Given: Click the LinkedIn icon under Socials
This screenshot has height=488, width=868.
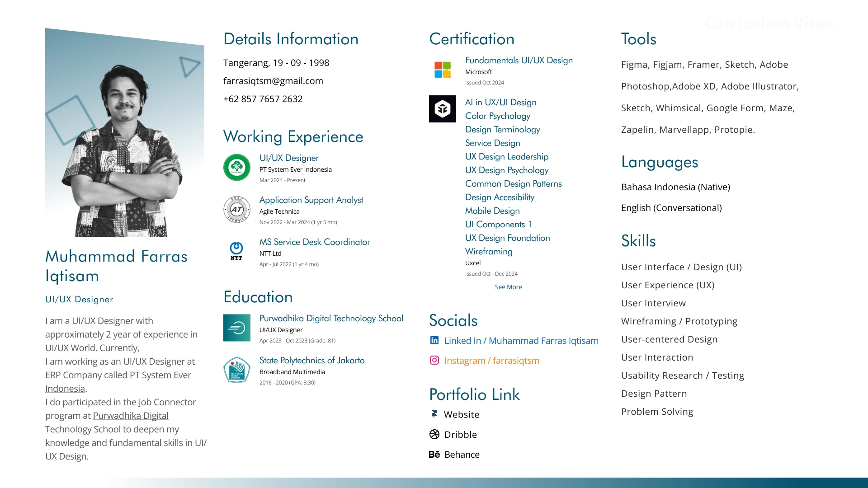Looking at the screenshot, I should (x=434, y=340).
